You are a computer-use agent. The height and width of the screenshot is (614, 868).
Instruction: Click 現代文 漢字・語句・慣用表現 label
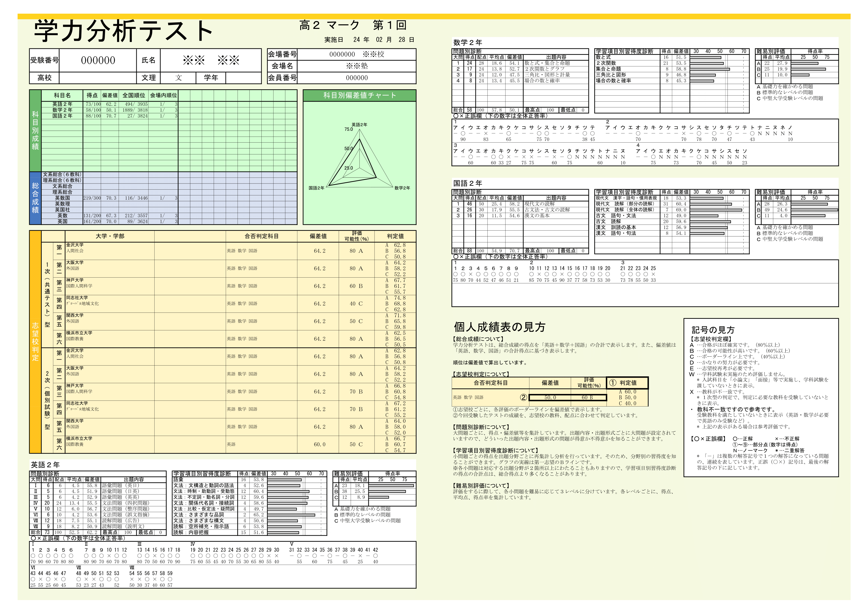click(626, 198)
